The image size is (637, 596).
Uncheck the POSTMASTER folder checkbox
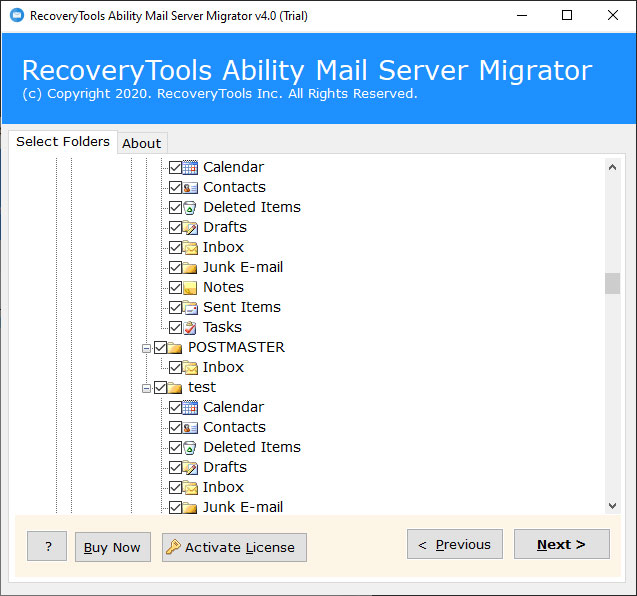160,347
